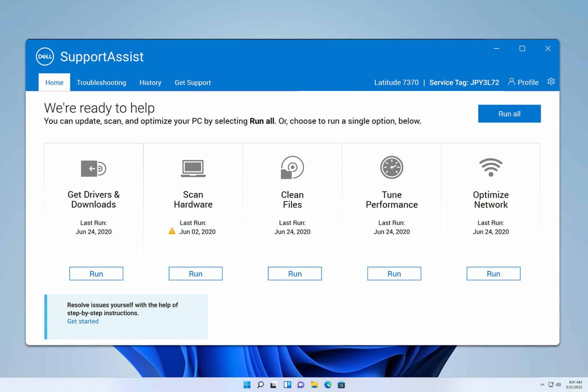Click the Get Drivers & Downloads title
Screen dimensions: 588x392
93,199
